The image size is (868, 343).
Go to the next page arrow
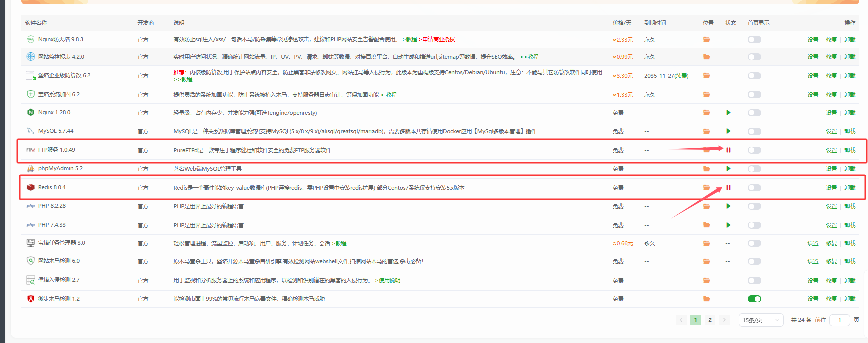pyautogui.click(x=724, y=320)
